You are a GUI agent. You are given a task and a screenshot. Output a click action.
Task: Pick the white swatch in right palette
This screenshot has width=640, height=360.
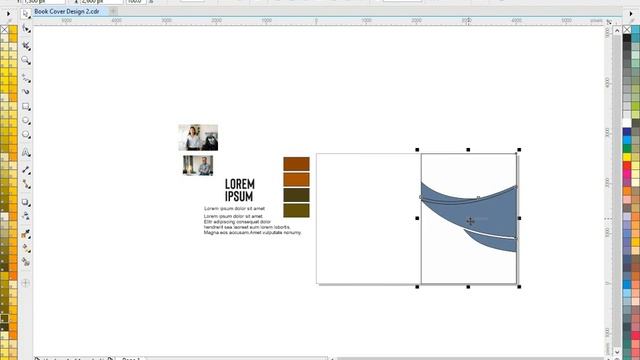[627, 123]
